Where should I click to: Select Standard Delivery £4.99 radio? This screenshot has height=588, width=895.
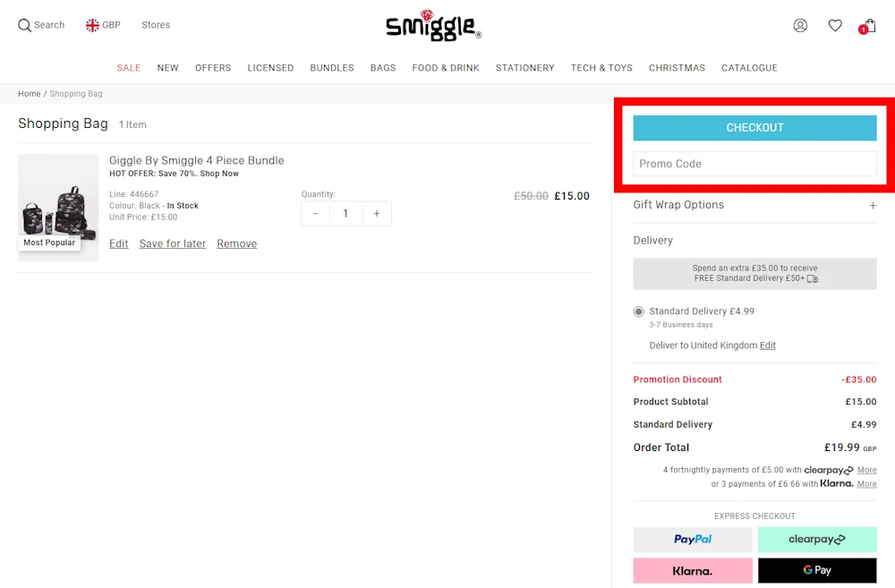click(639, 311)
